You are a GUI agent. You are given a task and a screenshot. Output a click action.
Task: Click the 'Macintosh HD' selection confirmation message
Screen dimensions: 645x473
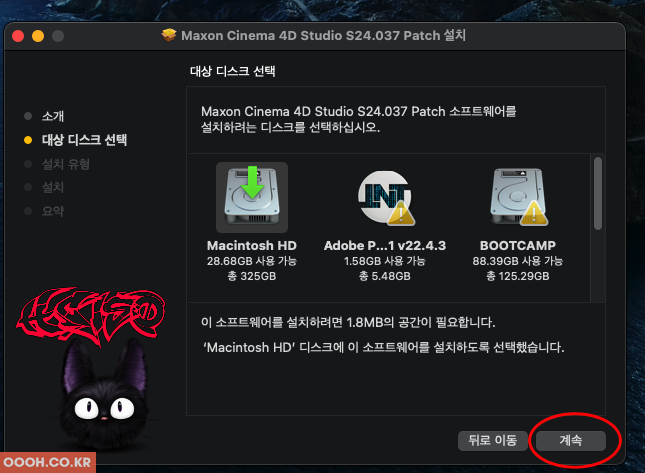pyautogui.click(x=383, y=348)
